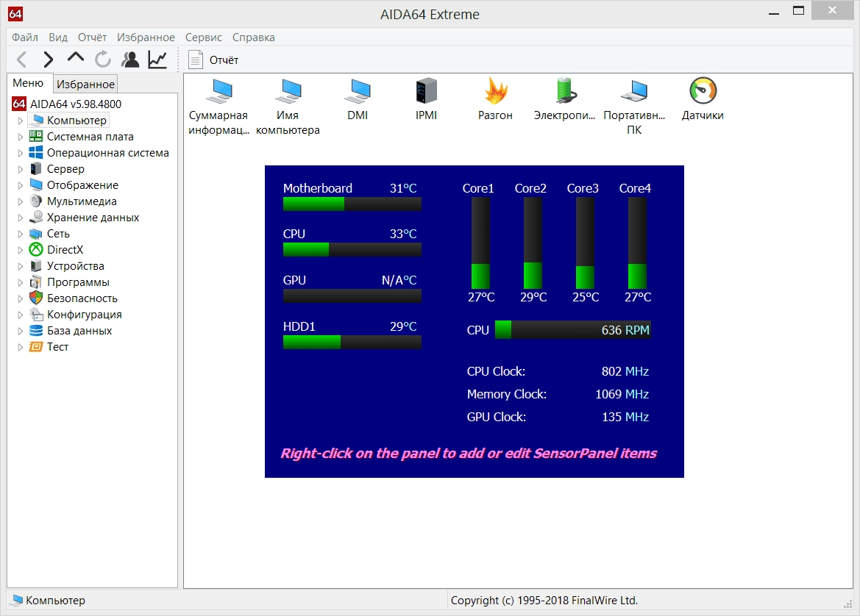This screenshot has height=616, width=860.
Task: Click the Мультимедиа icon in tree
Action: click(35, 201)
